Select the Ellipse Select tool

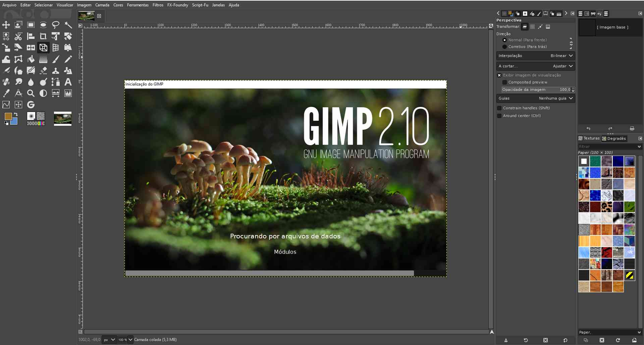point(43,25)
